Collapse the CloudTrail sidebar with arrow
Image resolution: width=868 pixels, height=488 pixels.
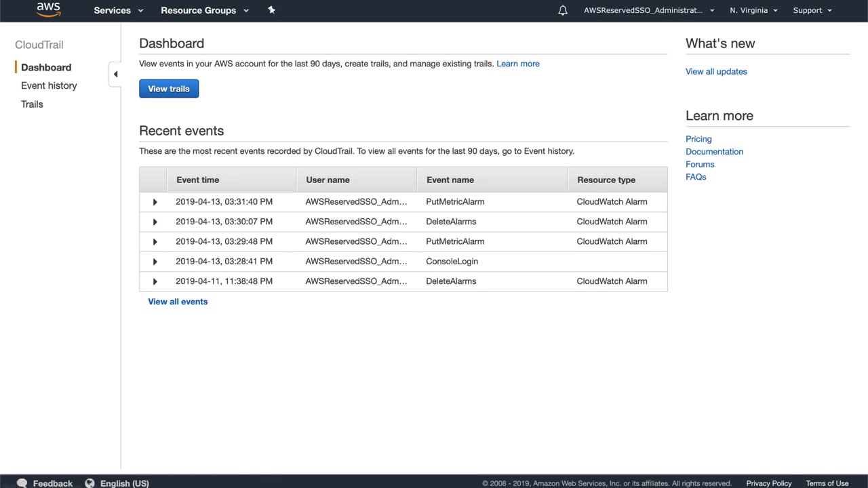(x=115, y=74)
